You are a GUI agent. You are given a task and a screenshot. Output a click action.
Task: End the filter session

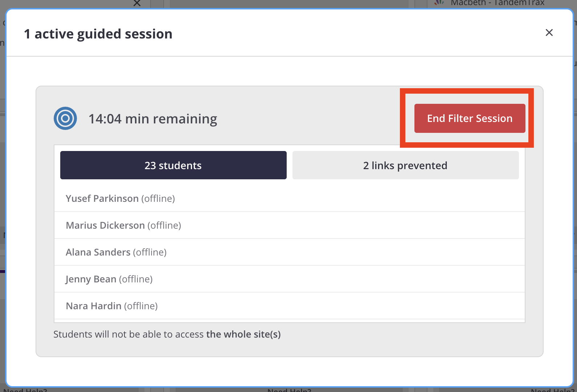click(x=470, y=118)
